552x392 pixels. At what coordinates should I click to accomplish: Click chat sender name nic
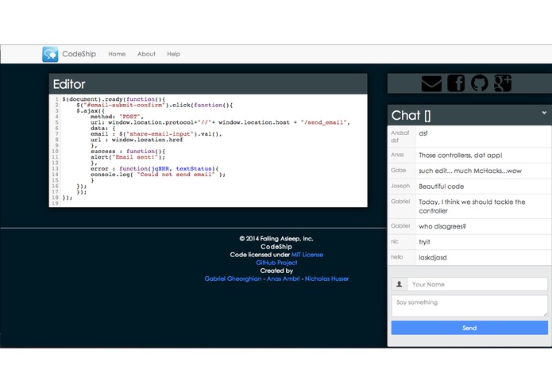pyautogui.click(x=394, y=241)
